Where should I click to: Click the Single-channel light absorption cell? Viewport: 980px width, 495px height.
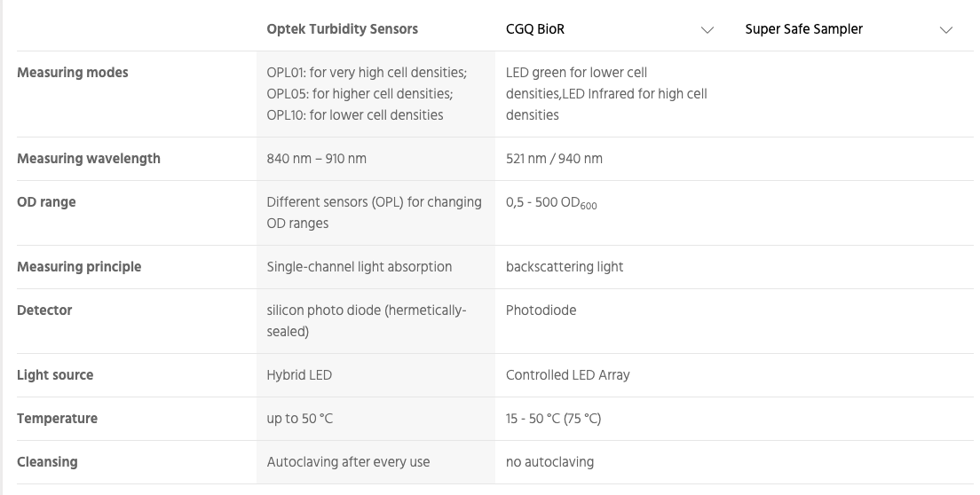(x=360, y=267)
